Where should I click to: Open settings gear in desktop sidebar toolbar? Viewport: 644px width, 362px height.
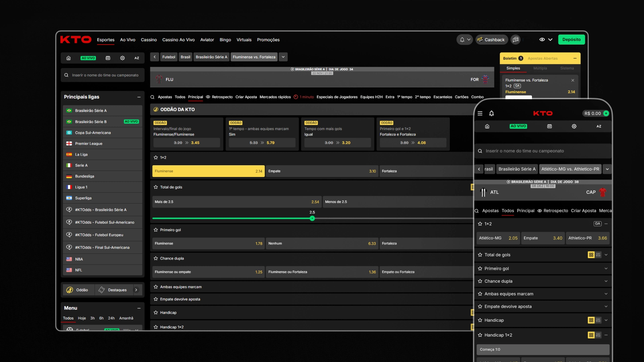(122, 58)
